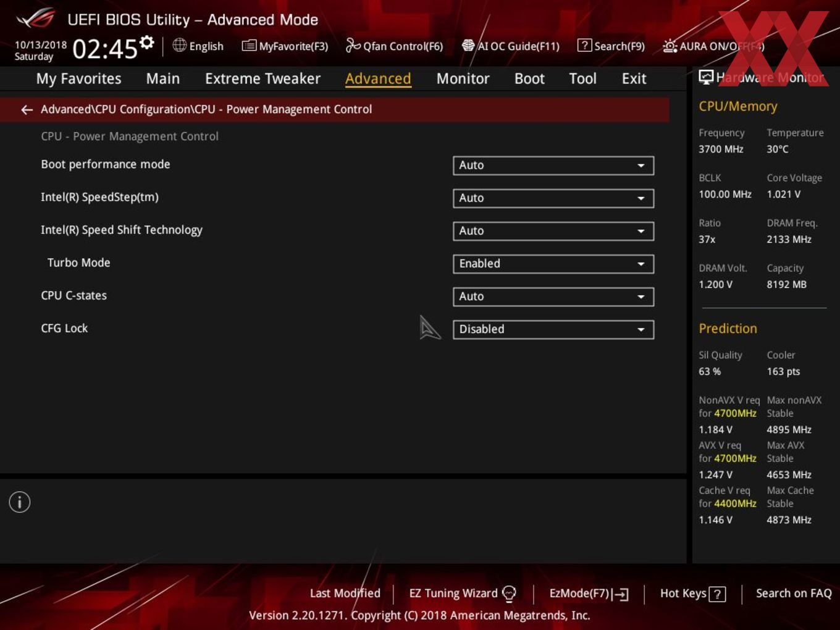The width and height of the screenshot is (840, 630).
Task: Switch to Main tab
Action: pyautogui.click(x=163, y=78)
